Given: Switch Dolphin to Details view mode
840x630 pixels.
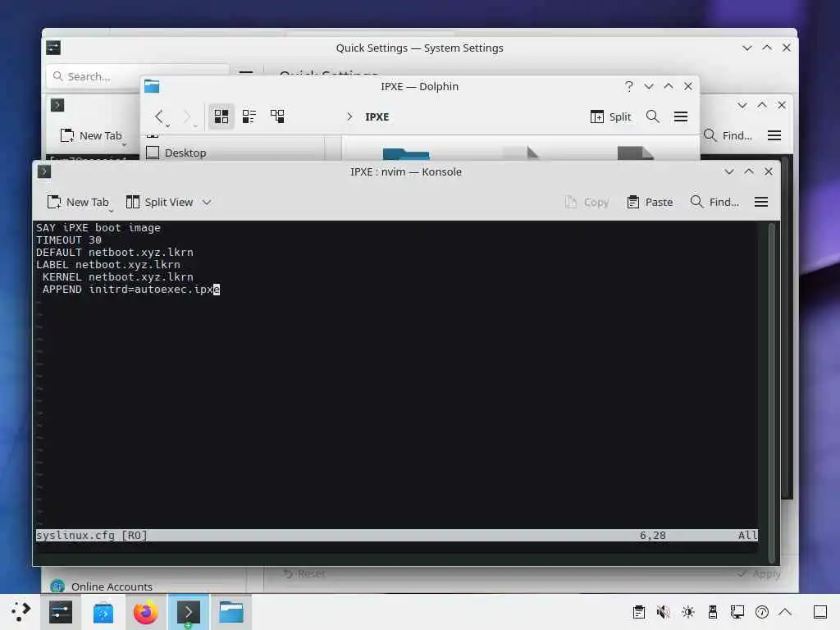Looking at the screenshot, I should [x=277, y=116].
